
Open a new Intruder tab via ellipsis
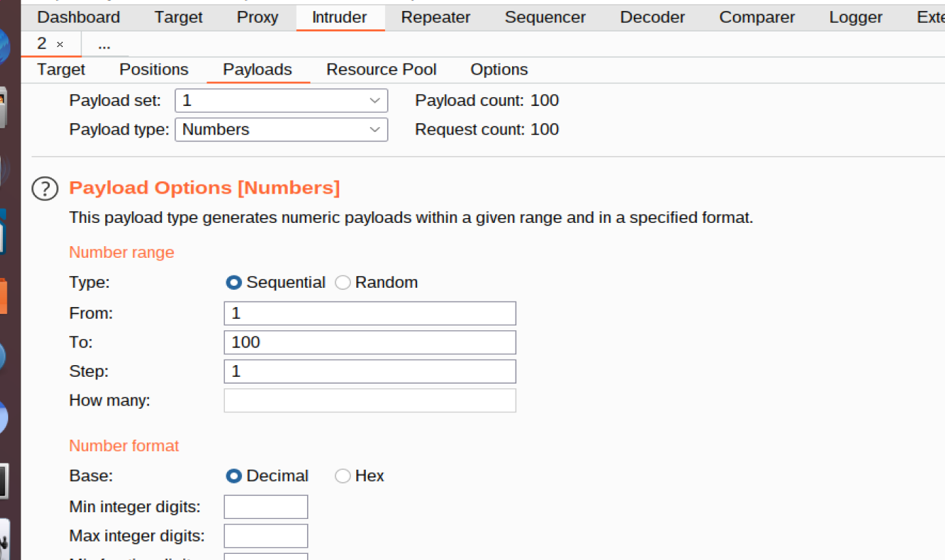104,44
